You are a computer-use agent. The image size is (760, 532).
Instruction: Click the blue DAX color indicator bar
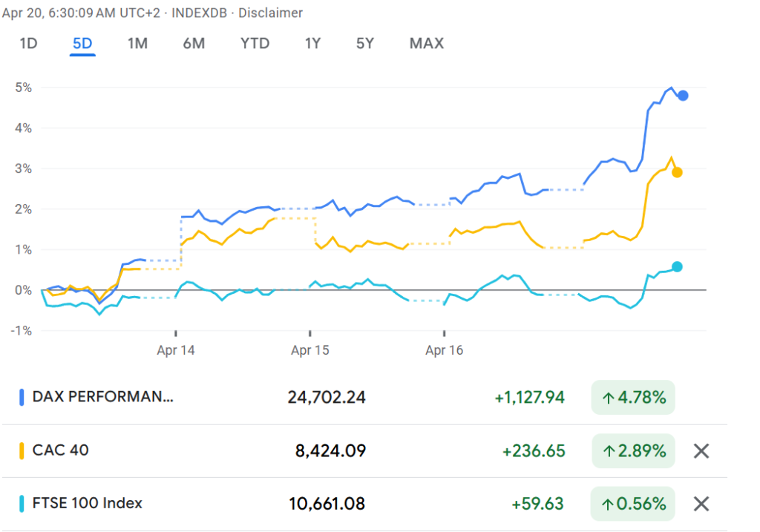pyautogui.click(x=22, y=398)
